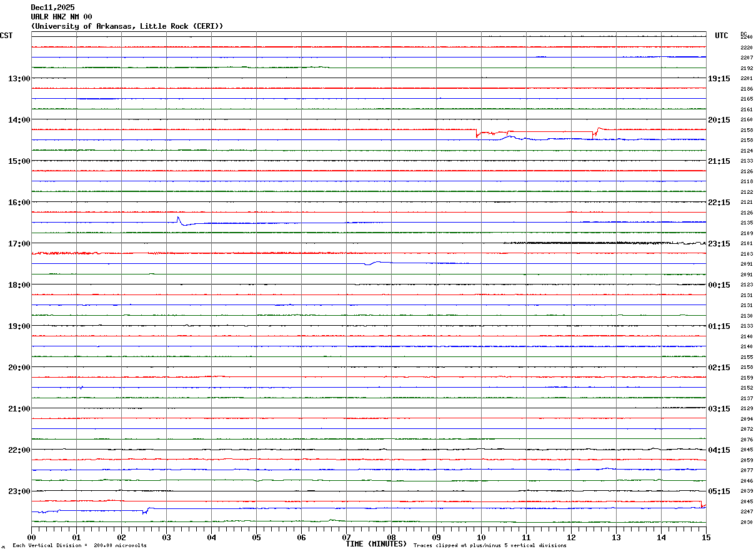Screen dimensions: 756x554
Task: Click the date label 'Dec11,2025'
Action: [x=53, y=8]
